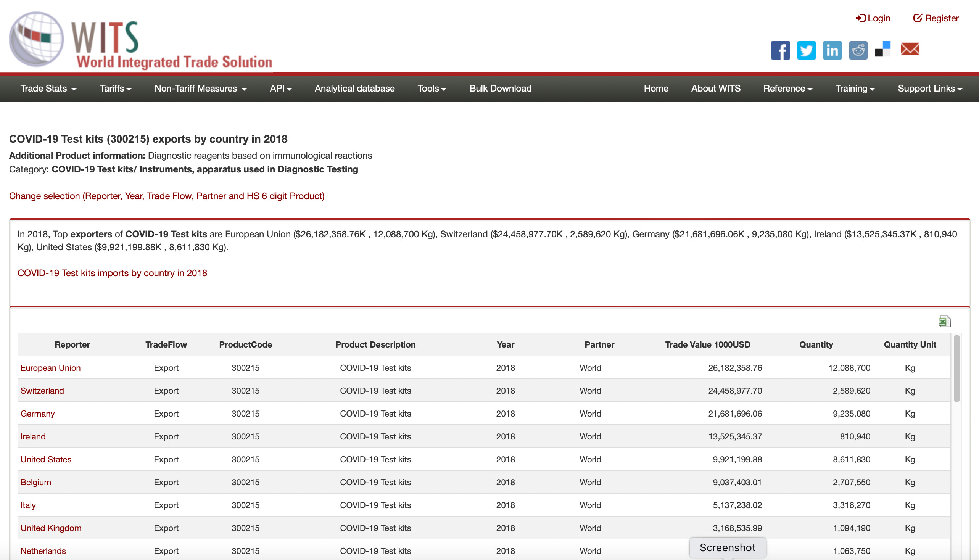The height and width of the screenshot is (560, 979).
Task: Click Switzerland in the Reporter column
Action: click(x=42, y=390)
